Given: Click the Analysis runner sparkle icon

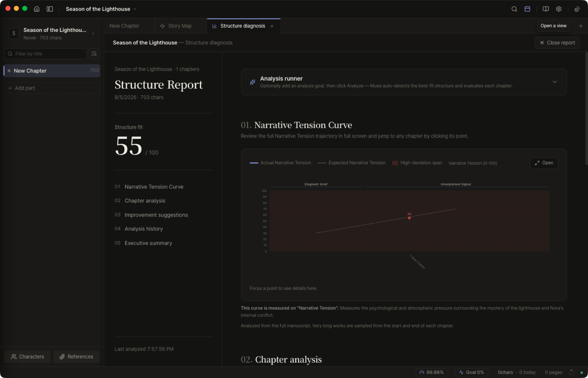Looking at the screenshot, I should (x=252, y=82).
